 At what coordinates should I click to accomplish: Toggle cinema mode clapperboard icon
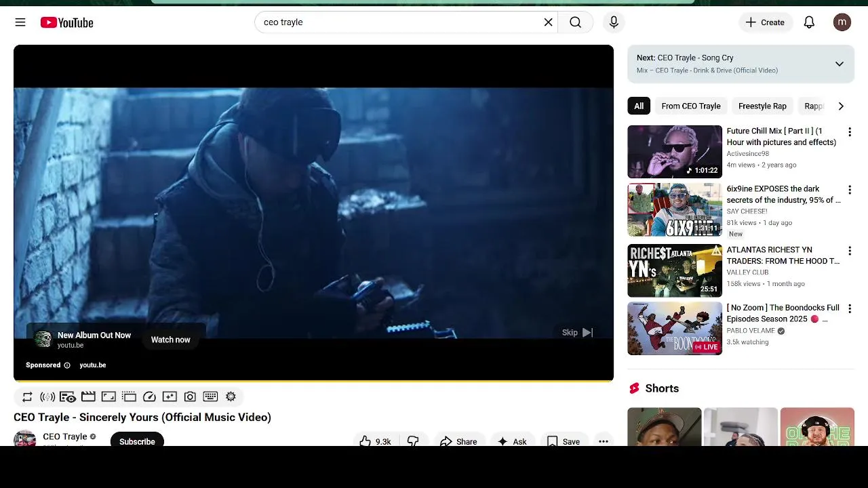click(88, 396)
